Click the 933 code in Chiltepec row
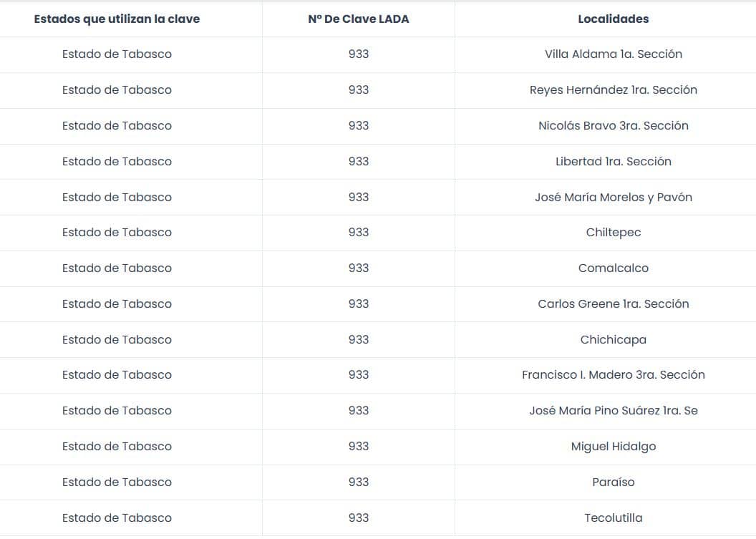This screenshot has height=539, width=756. 358,233
